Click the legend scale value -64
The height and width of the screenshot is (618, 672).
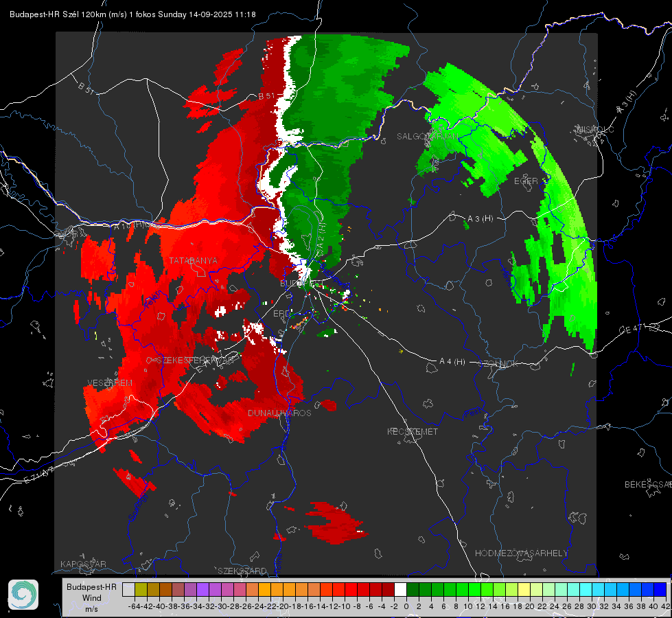tap(135, 606)
